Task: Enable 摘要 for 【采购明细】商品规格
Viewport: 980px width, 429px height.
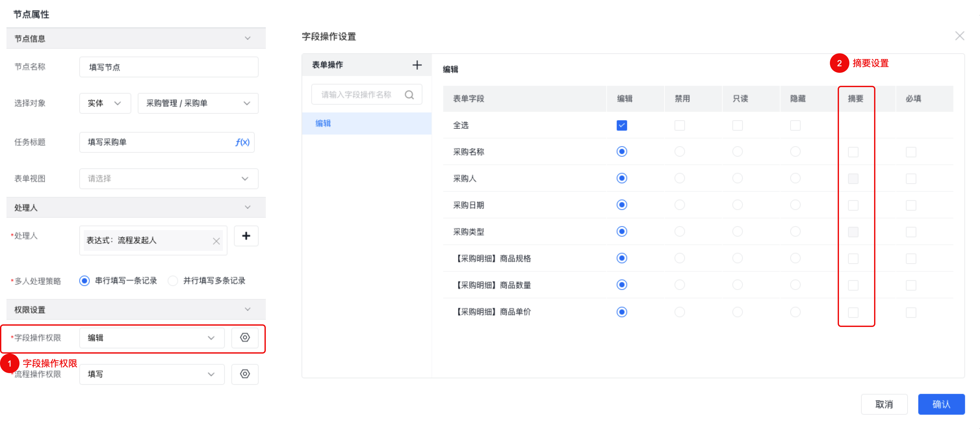Action: point(853,258)
